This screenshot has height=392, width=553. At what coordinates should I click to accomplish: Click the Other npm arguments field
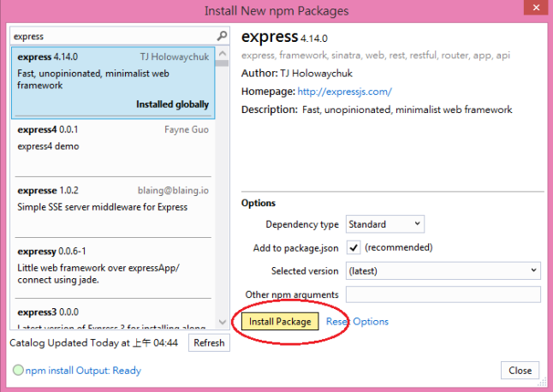[x=443, y=294]
